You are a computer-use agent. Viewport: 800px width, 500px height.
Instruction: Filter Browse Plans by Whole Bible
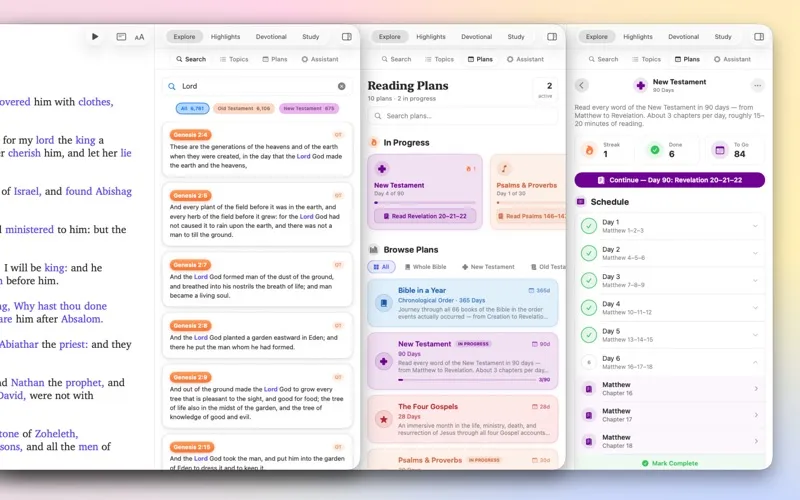tap(426, 267)
